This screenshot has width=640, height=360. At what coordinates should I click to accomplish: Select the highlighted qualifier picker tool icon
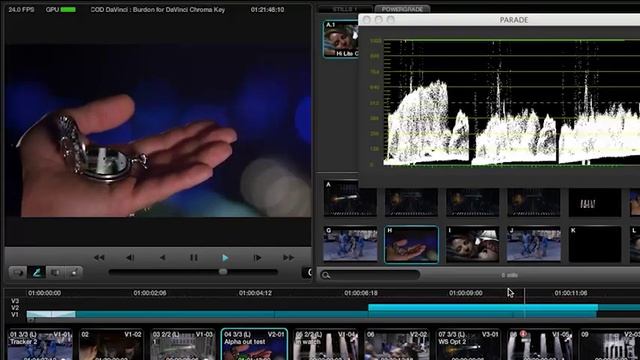click(36, 272)
